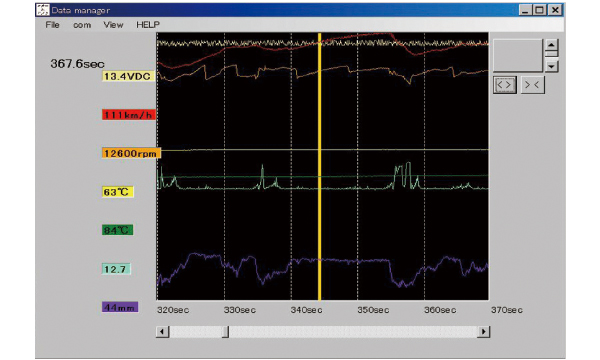Viewport: 600px width, 360px height.
Task: Select the orange 12600rpm channel label
Action: [x=131, y=153]
